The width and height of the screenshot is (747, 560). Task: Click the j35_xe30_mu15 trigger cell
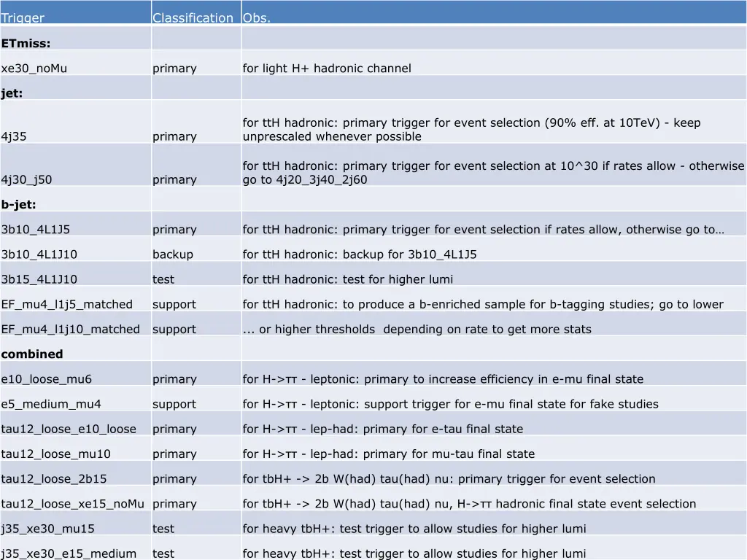click(x=75, y=522)
